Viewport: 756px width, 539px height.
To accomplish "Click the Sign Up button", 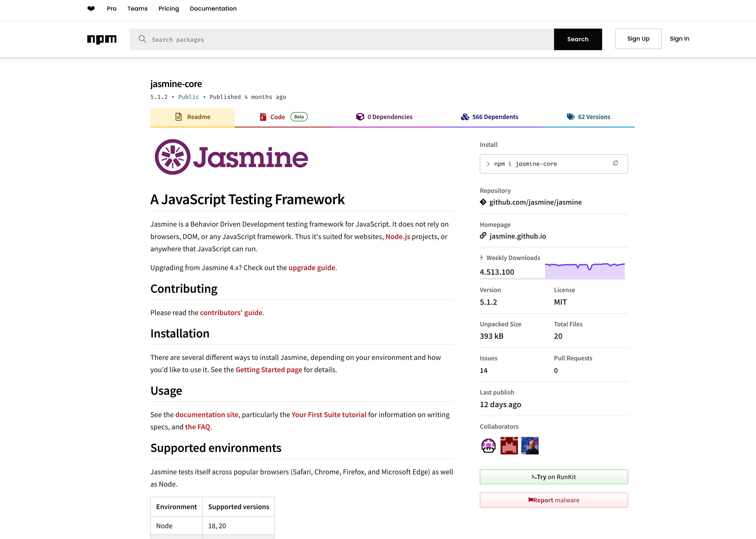I will [x=638, y=39].
